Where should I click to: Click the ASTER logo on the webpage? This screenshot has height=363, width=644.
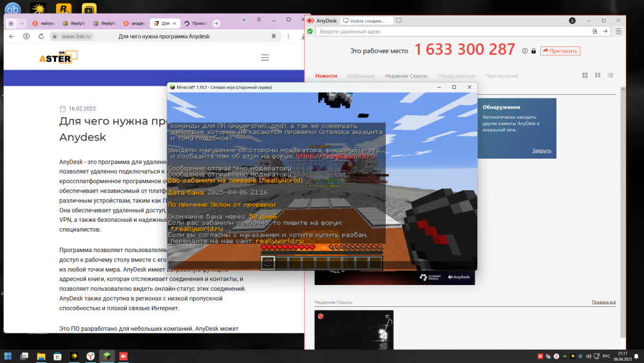59,57
